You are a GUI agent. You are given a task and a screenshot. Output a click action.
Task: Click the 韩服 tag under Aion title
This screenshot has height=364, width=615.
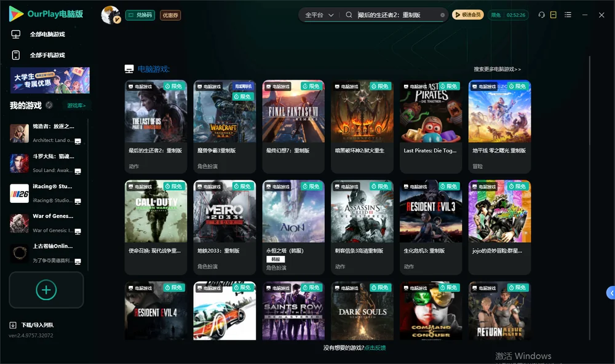tap(276, 259)
